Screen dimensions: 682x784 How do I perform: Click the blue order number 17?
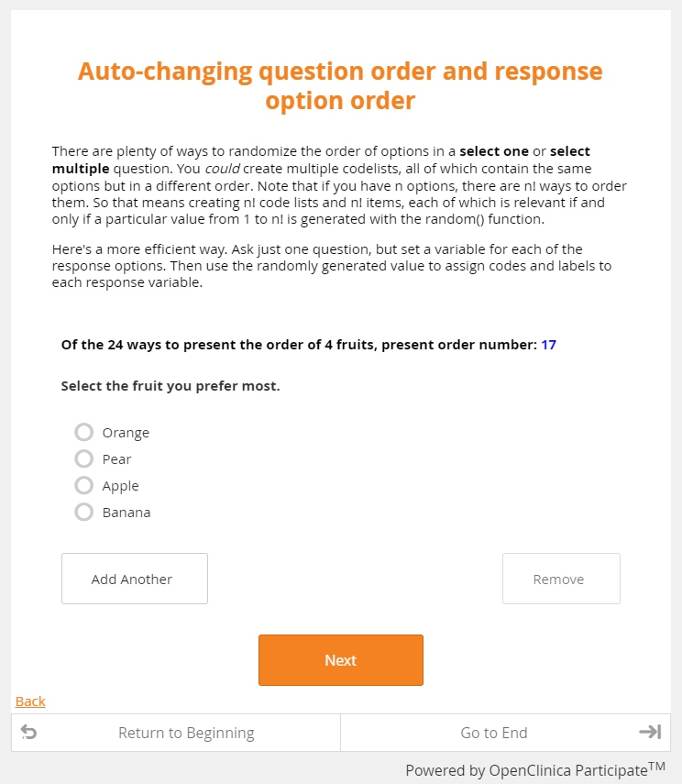[x=548, y=345]
